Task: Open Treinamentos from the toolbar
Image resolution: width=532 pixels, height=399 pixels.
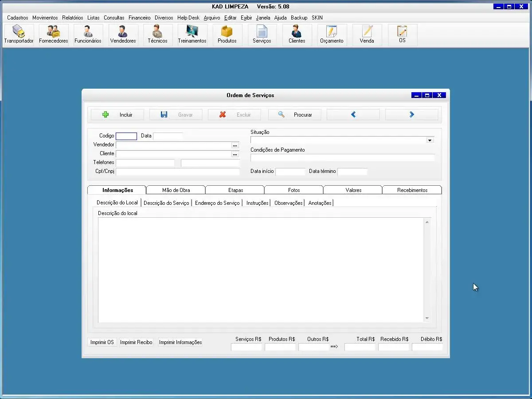Action: (192, 35)
